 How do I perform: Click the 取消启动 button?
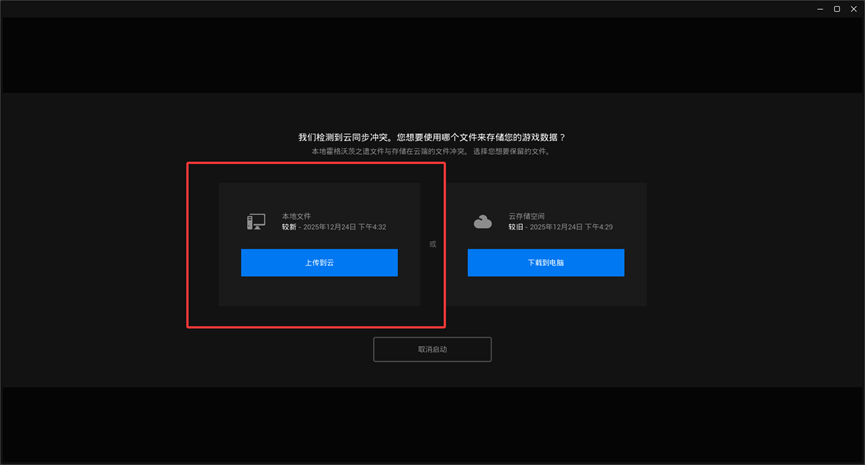(x=432, y=349)
